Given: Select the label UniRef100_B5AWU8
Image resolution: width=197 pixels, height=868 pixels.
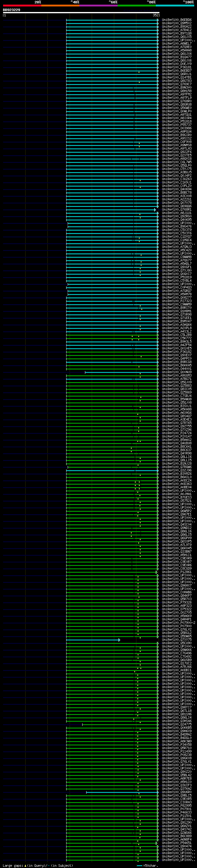Looking at the screenshot, I should [177, 399].
